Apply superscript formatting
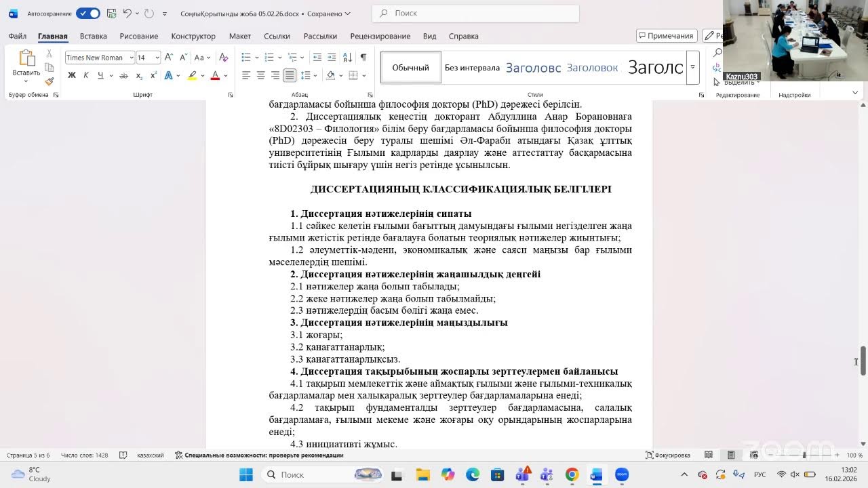Viewport: 868px width, 488px height. (153, 75)
